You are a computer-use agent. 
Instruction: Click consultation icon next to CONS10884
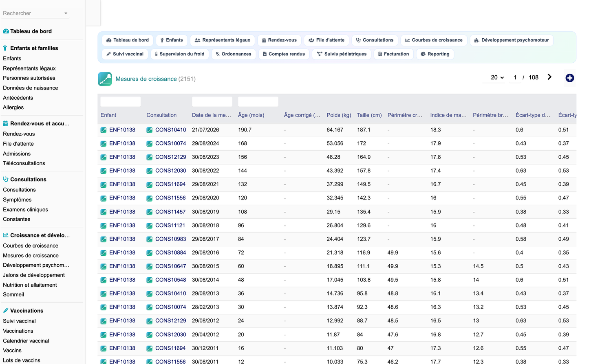tap(150, 253)
